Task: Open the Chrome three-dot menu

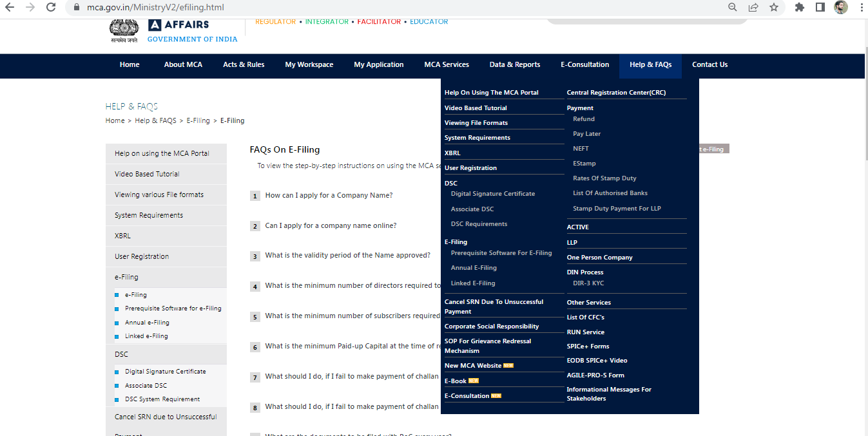Action: 861,8
